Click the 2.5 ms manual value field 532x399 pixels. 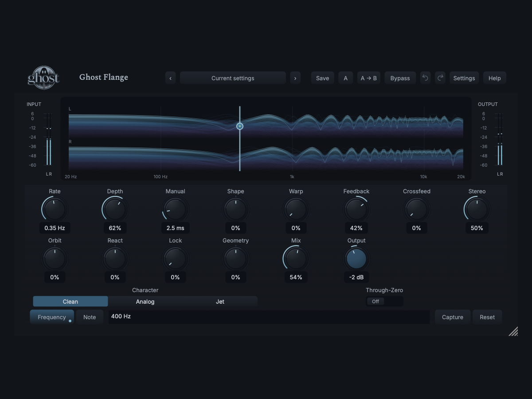coord(175,228)
